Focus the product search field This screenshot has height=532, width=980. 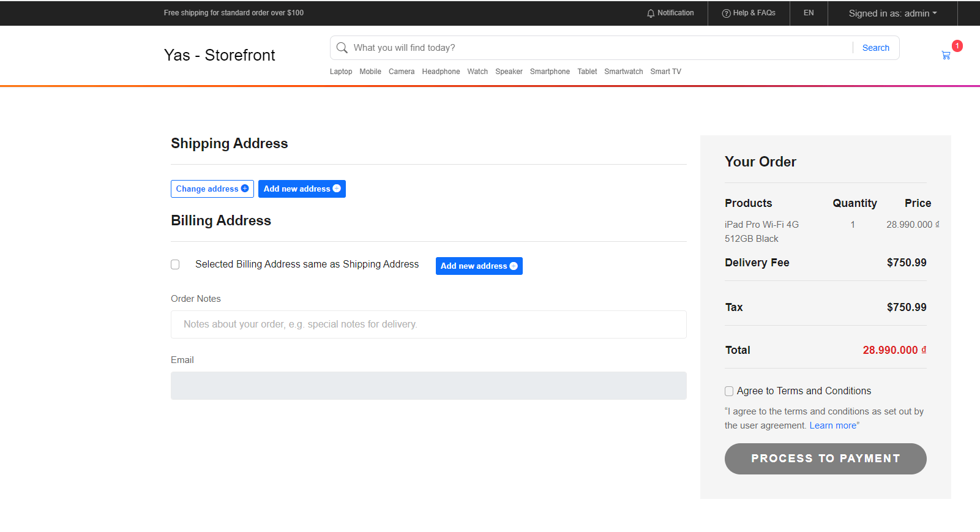pyautogui.click(x=600, y=48)
